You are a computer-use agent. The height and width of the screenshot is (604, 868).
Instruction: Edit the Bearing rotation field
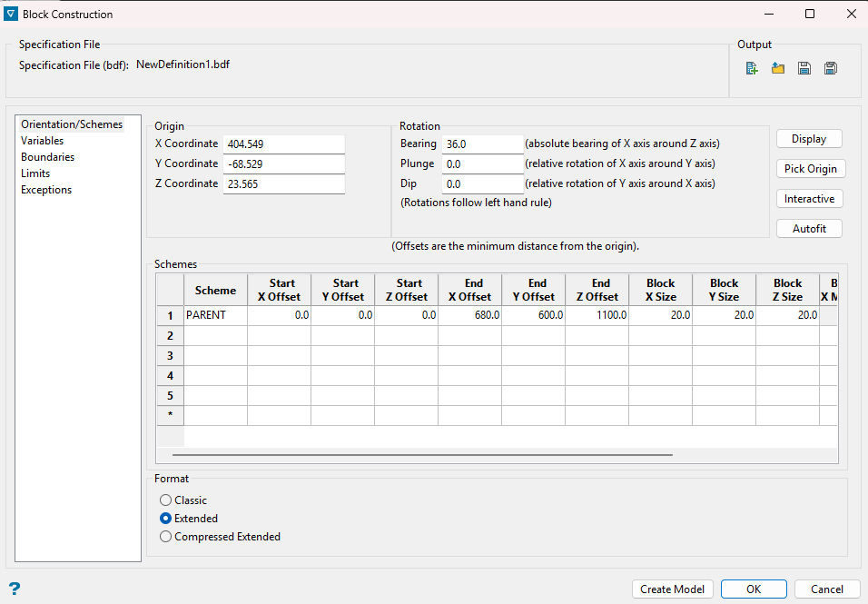(483, 144)
